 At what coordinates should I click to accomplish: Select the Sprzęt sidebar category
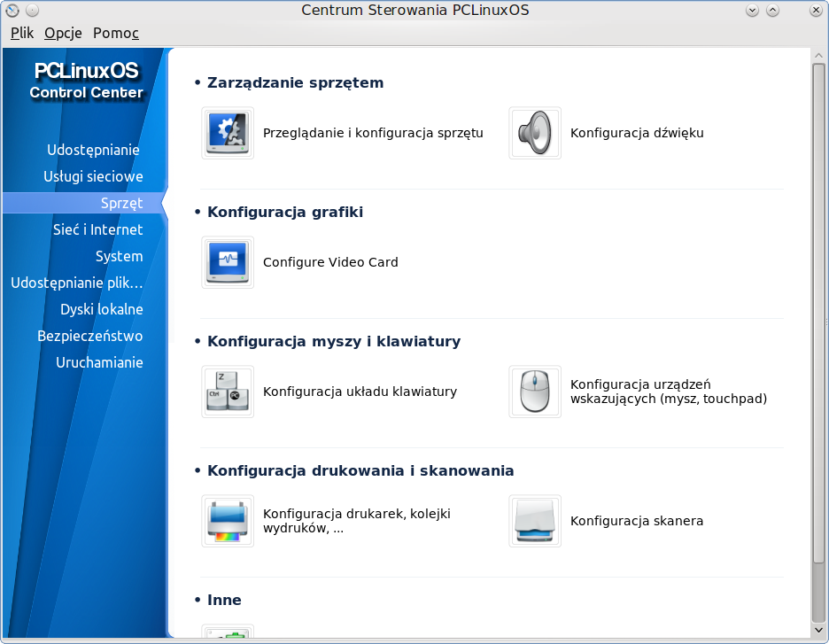85,203
